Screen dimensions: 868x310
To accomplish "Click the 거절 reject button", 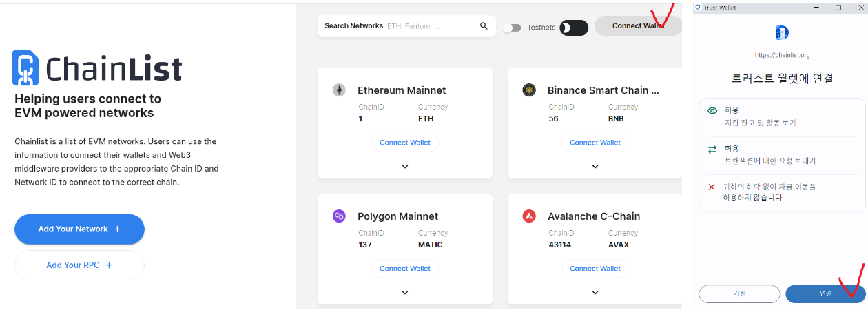I will click(x=739, y=293).
